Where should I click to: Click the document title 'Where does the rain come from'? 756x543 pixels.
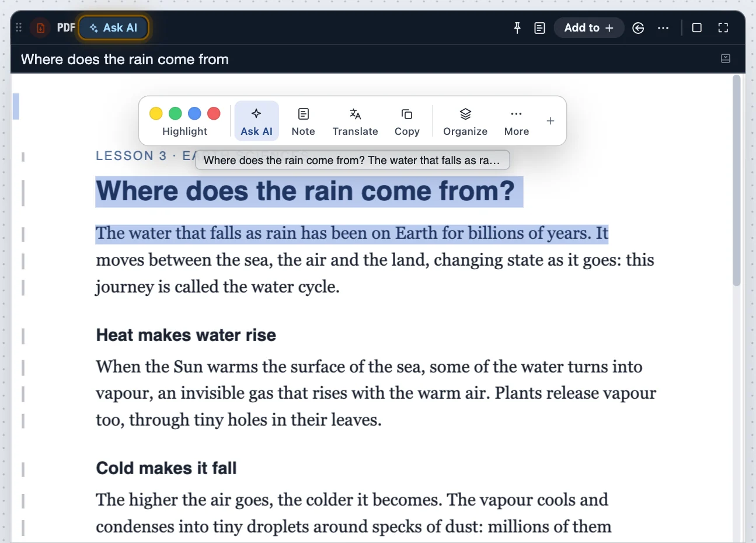(125, 59)
